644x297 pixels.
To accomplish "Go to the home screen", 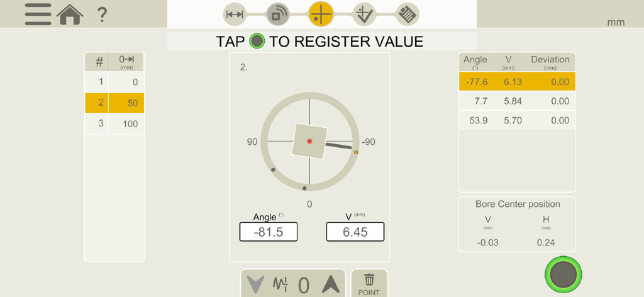I will (70, 14).
